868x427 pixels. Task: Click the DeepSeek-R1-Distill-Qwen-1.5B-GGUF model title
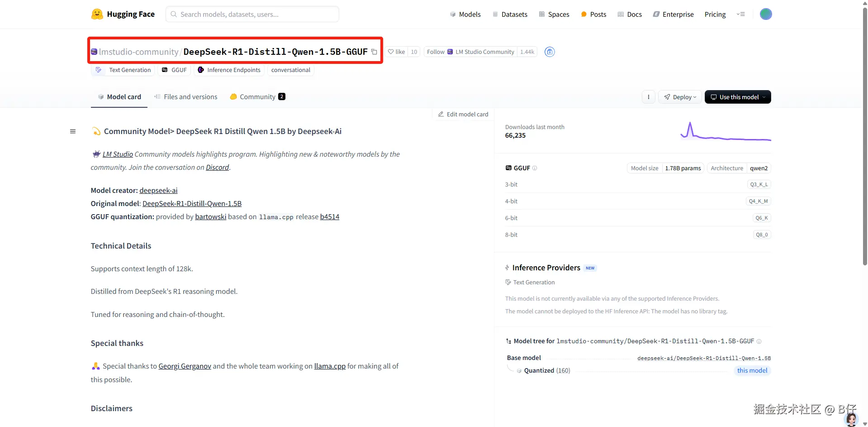click(x=275, y=52)
